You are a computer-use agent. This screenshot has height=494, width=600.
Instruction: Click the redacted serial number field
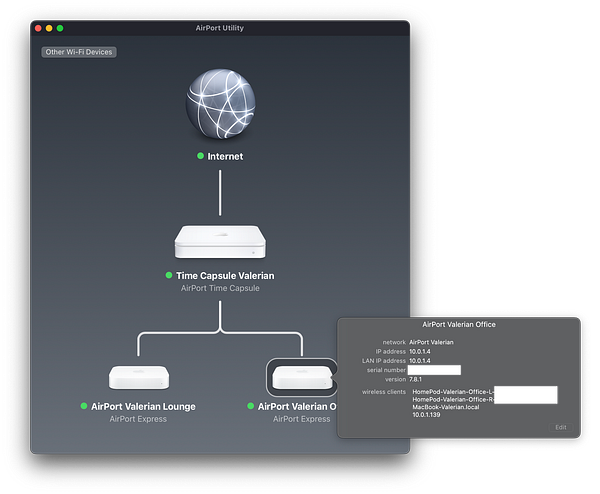[434, 370]
